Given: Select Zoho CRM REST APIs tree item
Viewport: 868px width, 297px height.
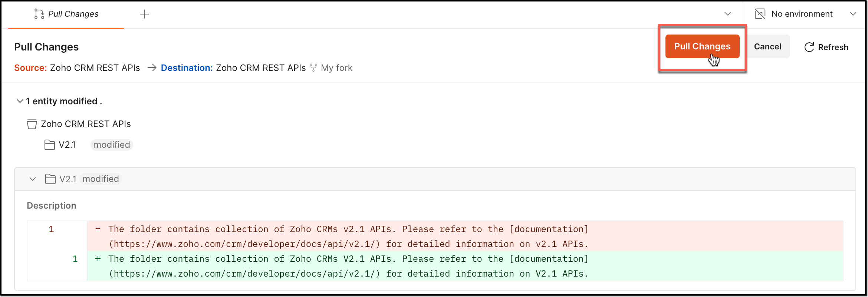Looking at the screenshot, I should pyautogui.click(x=86, y=124).
